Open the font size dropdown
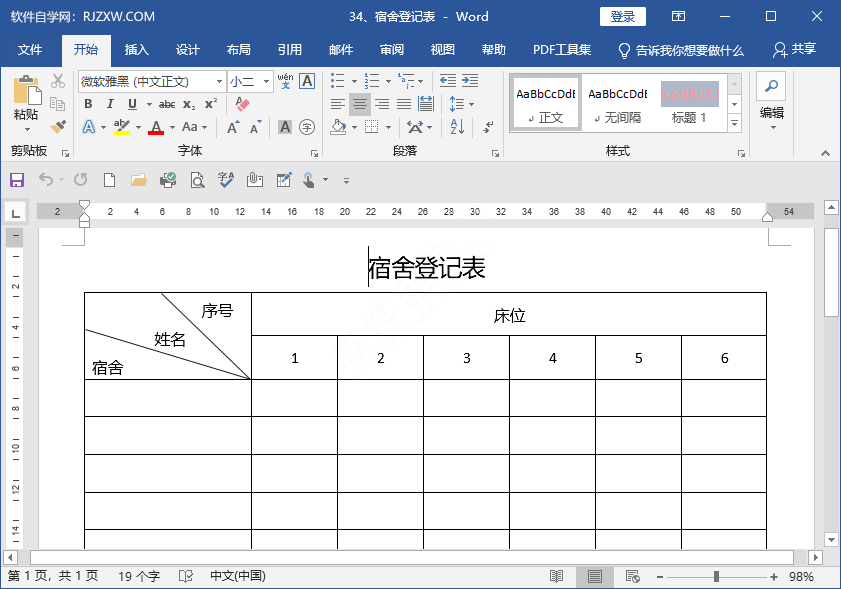The width and height of the screenshot is (841, 589). (266, 81)
